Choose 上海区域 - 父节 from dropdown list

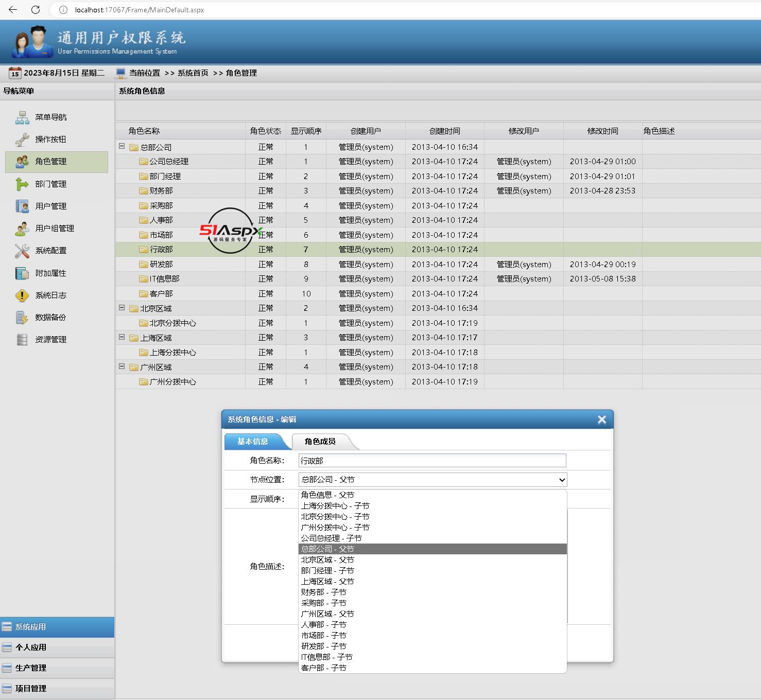click(327, 582)
